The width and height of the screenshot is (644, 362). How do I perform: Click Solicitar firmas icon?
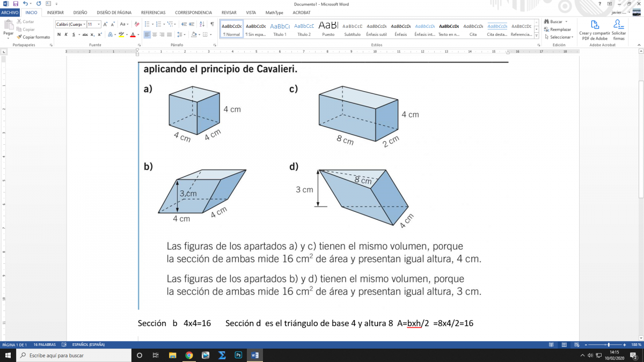click(618, 31)
